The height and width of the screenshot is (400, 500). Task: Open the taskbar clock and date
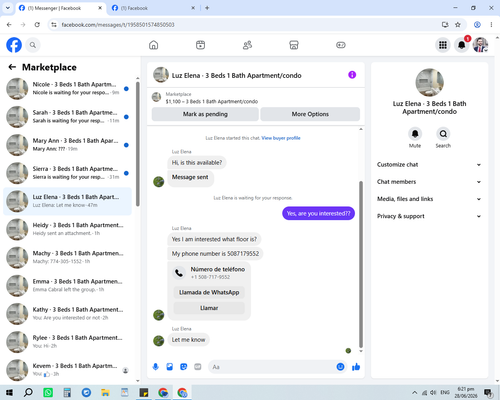coord(466,392)
